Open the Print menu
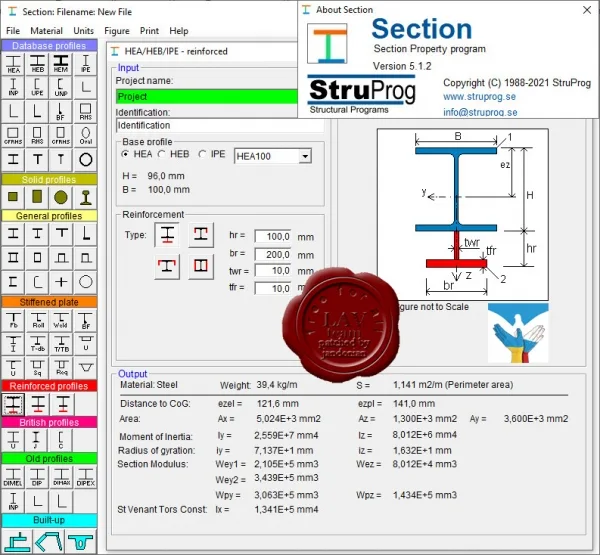 149,31
